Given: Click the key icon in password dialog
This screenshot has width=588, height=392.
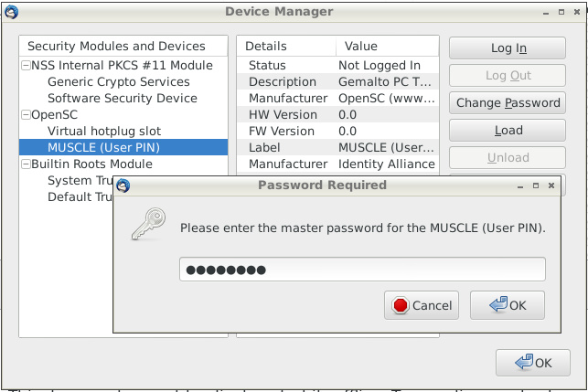Looking at the screenshot, I should (146, 225).
